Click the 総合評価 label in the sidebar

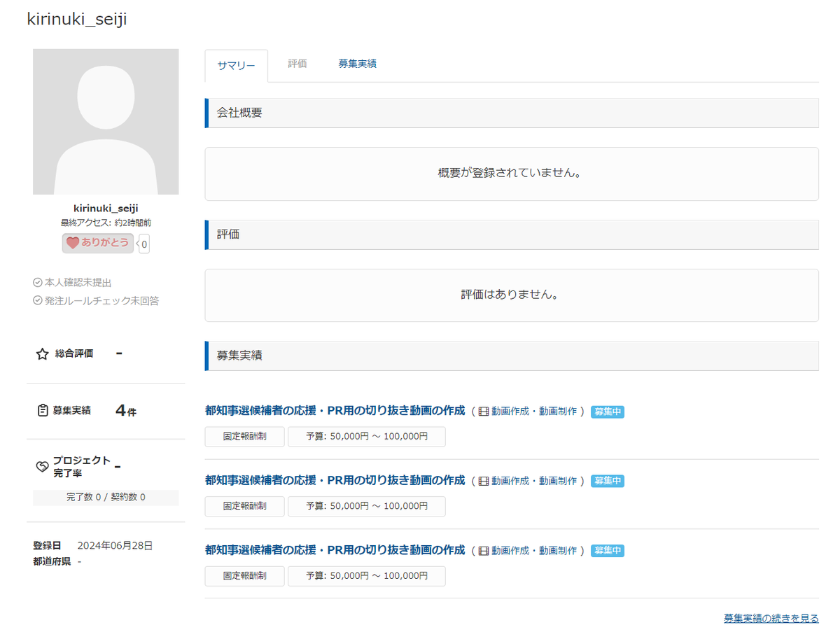coord(74,354)
